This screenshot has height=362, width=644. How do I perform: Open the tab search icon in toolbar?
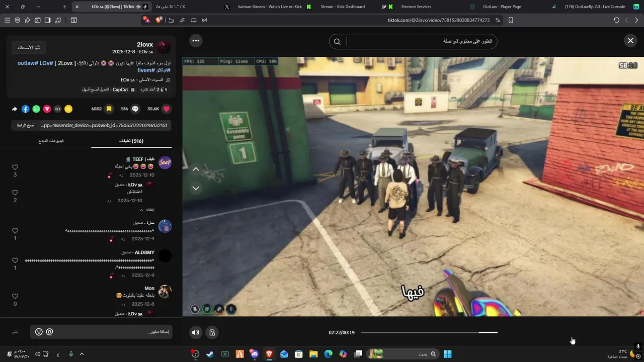click(73, 20)
